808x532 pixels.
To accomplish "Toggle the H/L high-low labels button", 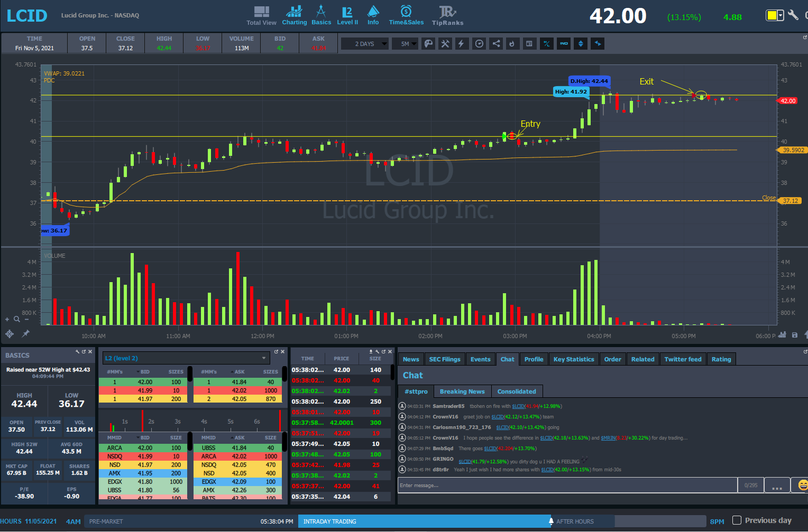I will tap(546, 44).
